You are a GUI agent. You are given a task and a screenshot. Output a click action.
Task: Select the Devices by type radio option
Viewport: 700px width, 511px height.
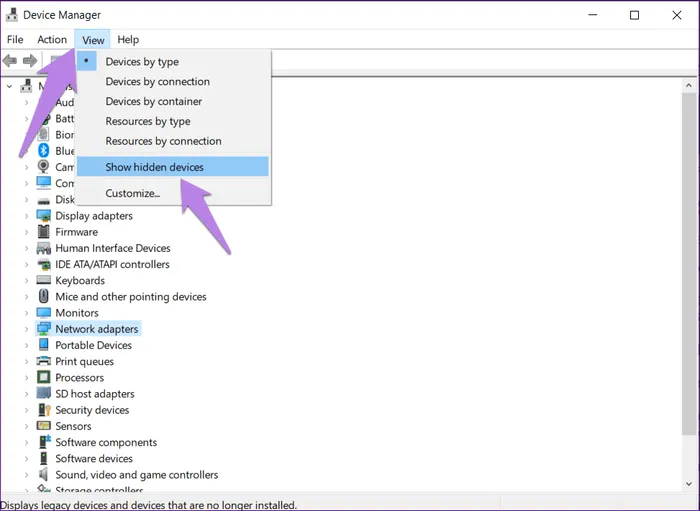(142, 62)
